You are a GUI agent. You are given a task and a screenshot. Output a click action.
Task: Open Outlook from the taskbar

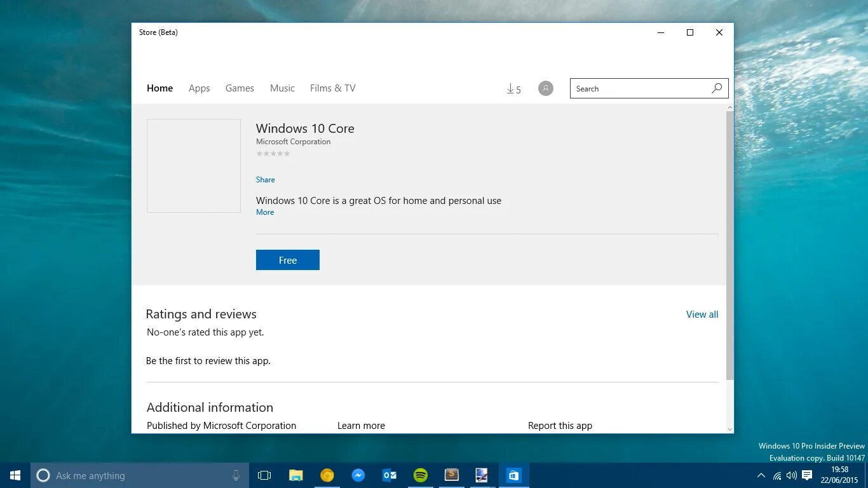pyautogui.click(x=389, y=475)
